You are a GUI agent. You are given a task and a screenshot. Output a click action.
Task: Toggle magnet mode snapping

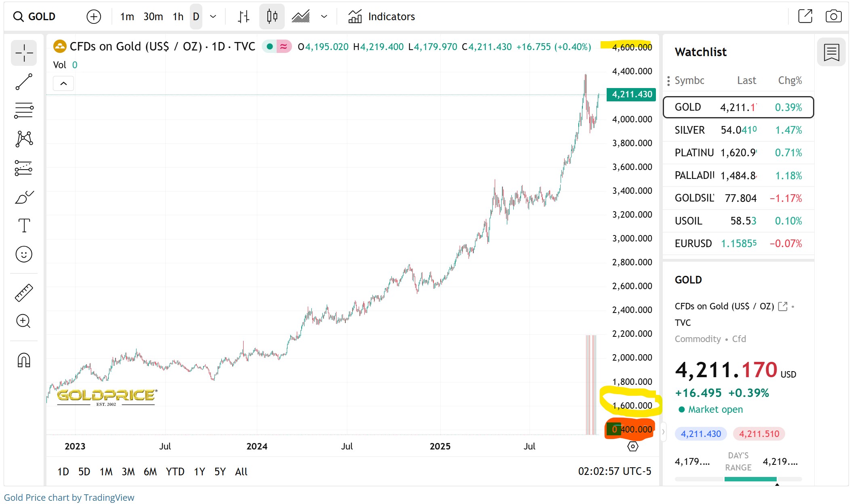[x=24, y=360]
